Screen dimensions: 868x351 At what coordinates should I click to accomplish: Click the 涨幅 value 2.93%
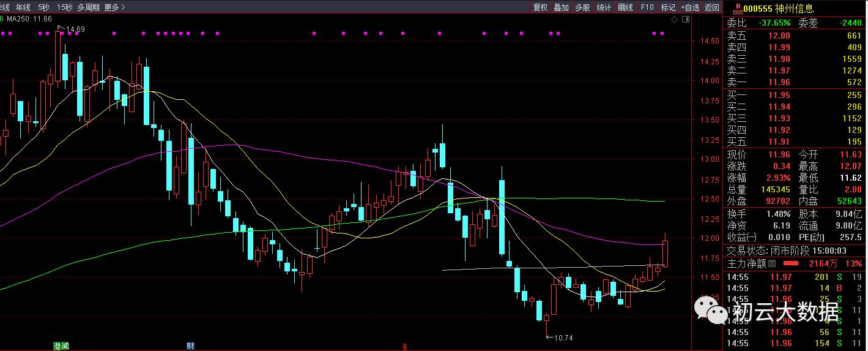tap(779, 178)
